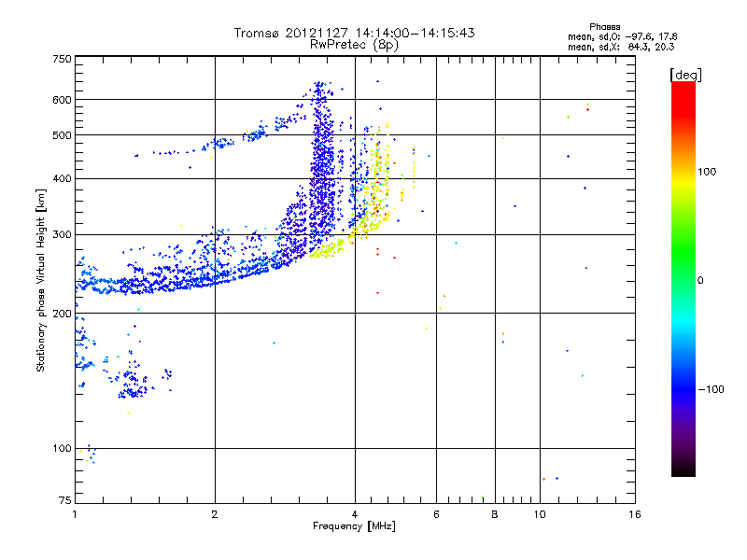Screen dimensions: 747x560
Task: Click the 'mean, sd,X: 84.3, 20.3' statistics line
Action: [x=621, y=47]
